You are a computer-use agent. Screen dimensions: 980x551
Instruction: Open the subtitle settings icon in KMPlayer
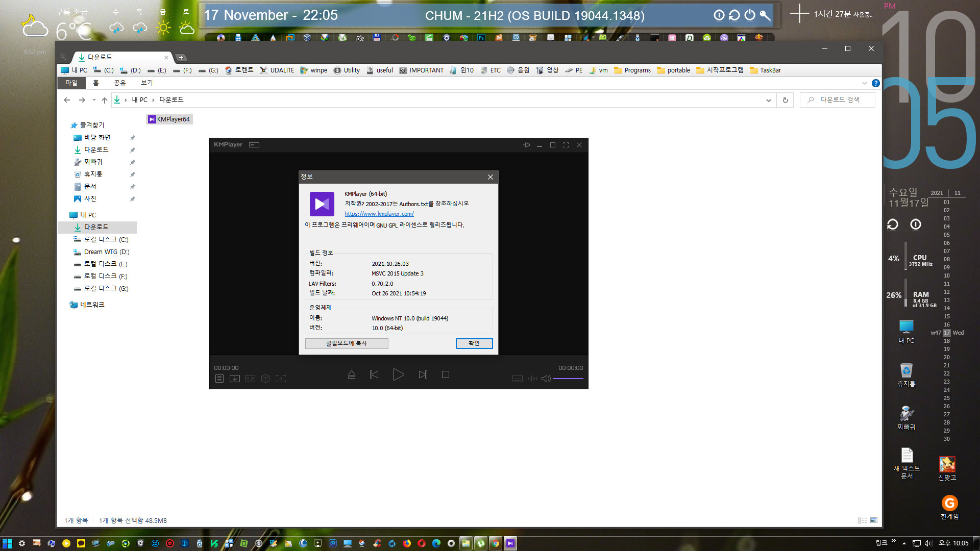[x=518, y=379]
